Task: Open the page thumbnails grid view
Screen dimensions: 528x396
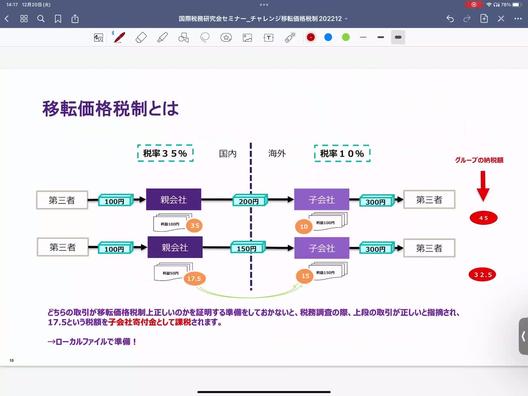Action: (x=24, y=19)
